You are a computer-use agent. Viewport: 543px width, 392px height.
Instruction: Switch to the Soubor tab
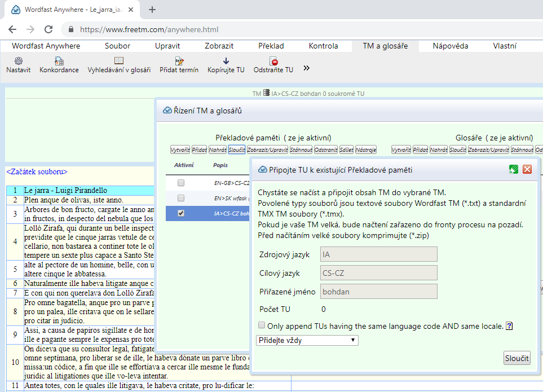117,46
